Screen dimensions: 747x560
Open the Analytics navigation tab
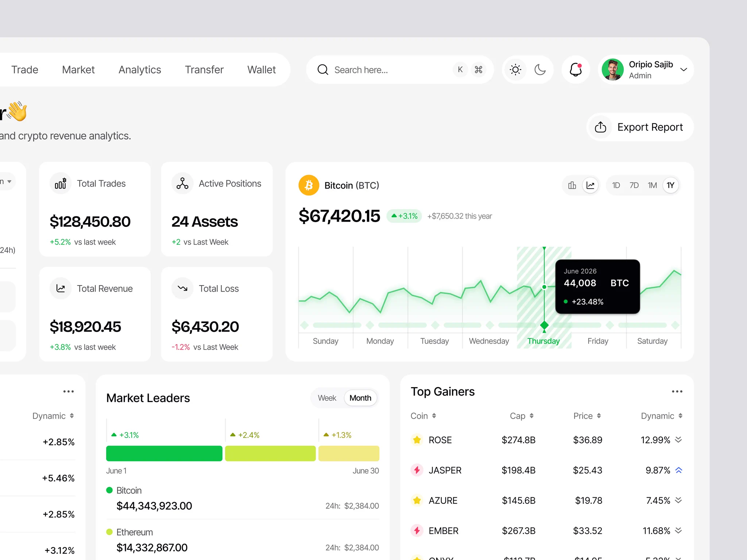tap(140, 70)
